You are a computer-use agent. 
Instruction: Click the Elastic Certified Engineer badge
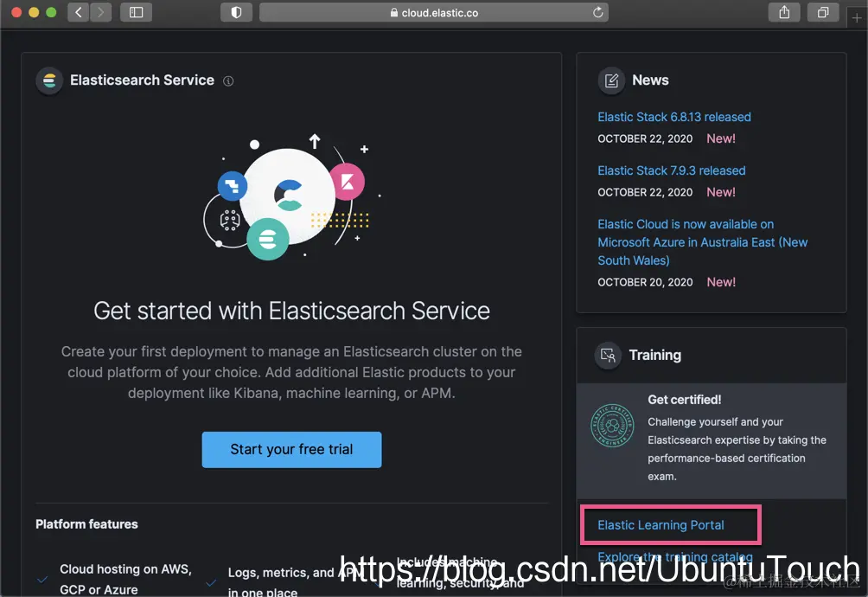click(x=612, y=426)
